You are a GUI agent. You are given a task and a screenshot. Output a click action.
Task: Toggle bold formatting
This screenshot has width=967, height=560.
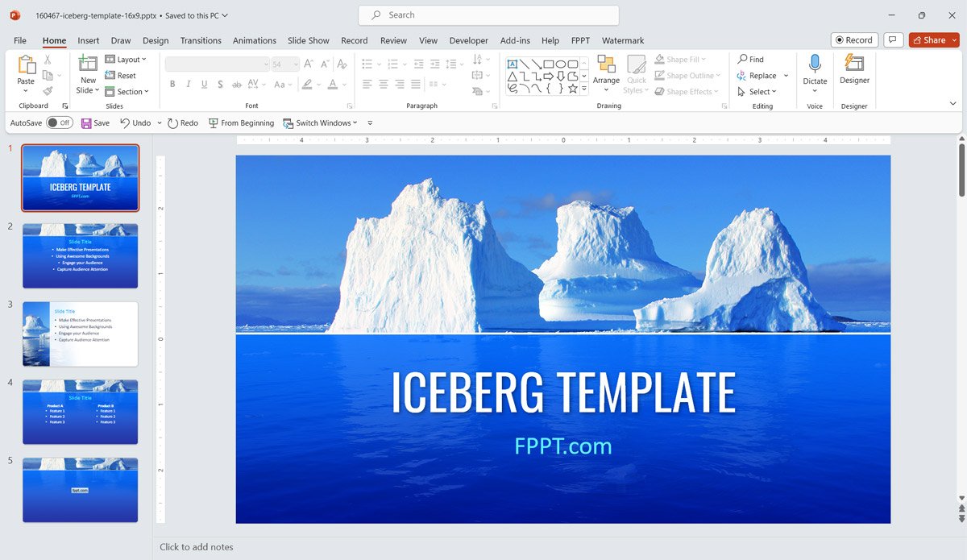tap(172, 84)
